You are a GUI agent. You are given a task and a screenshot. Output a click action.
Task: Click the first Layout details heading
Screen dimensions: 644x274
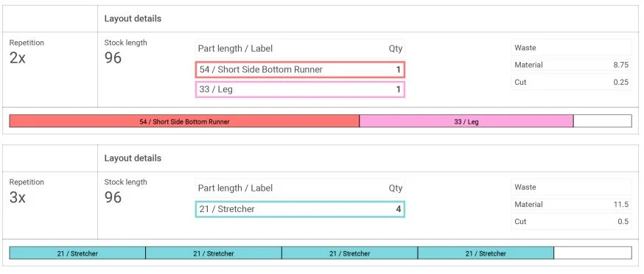coord(133,18)
